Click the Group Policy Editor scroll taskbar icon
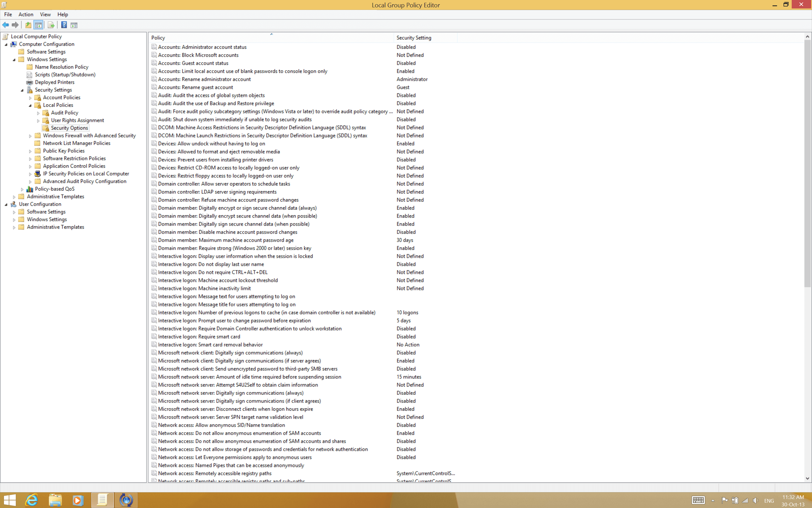Image resolution: width=812 pixels, height=508 pixels. point(102,500)
